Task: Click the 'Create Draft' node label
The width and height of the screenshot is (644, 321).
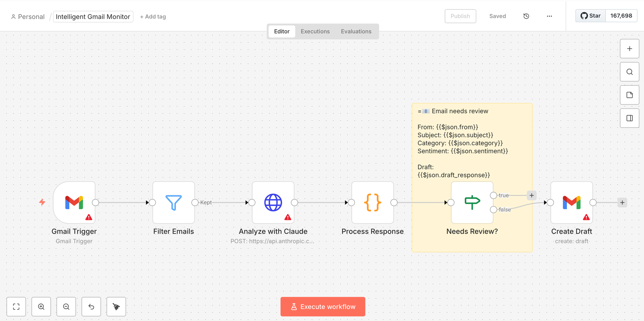Action: (x=572, y=231)
